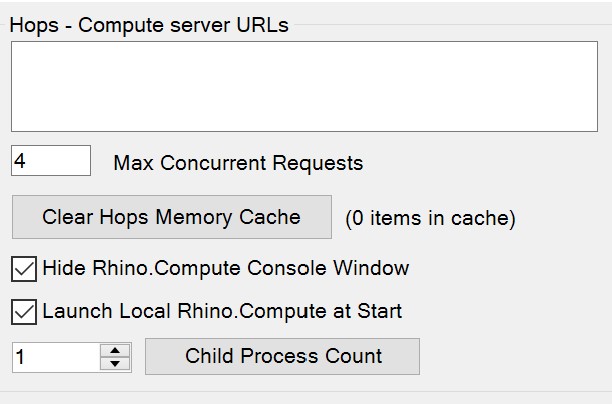Screen dimensions: 612x404
Task: Click the Child Process Count button
Action: [283, 356]
